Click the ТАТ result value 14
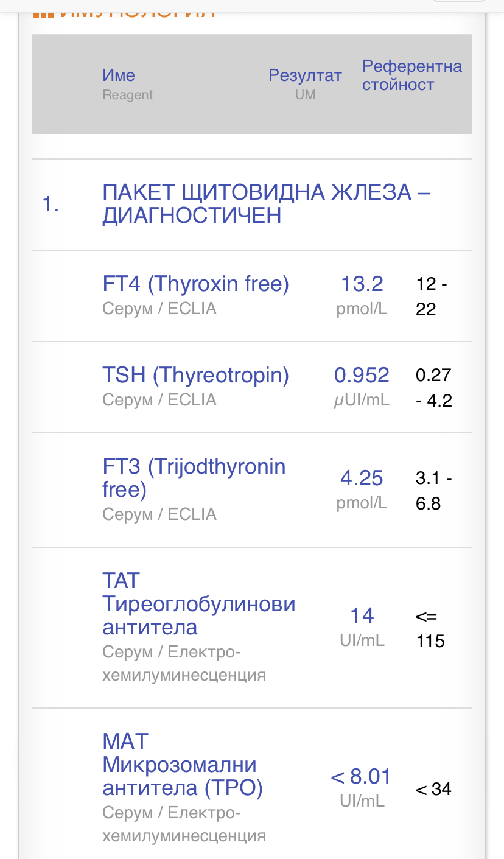The image size is (504, 859). pyautogui.click(x=362, y=615)
